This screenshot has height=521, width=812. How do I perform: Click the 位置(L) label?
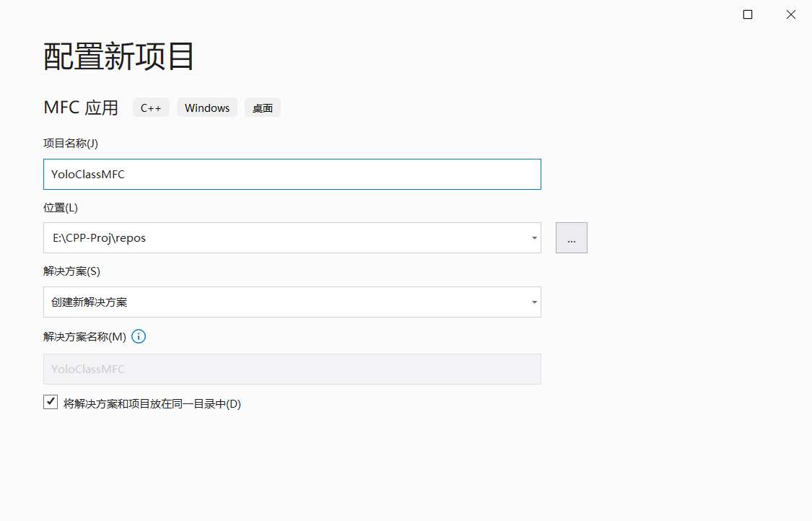[61, 207]
